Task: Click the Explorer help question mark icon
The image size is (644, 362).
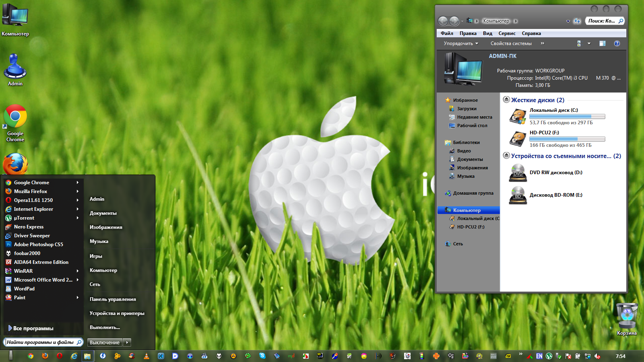Action: coord(617,43)
